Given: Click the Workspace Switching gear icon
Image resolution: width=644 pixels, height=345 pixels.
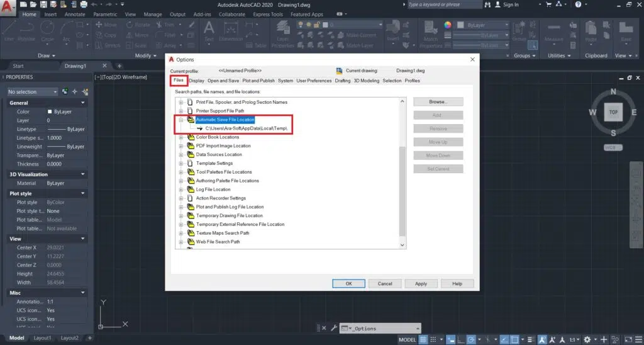Looking at the screenshot, I should (x=588, y=340).
